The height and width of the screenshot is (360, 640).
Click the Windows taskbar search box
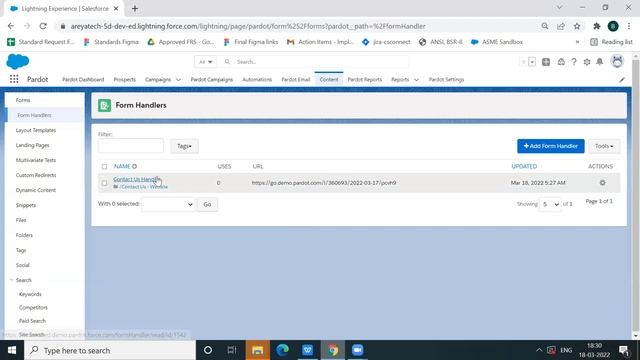click(x=110, y=350)
